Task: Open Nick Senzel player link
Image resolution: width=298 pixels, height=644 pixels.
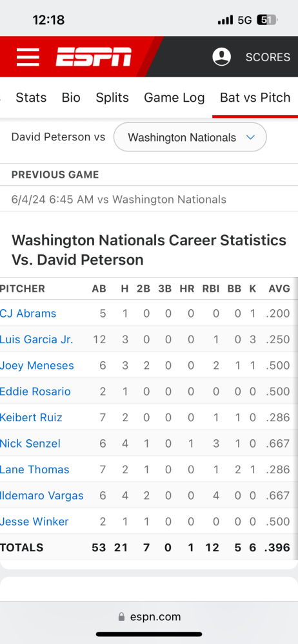Action: tap(30, 444)
